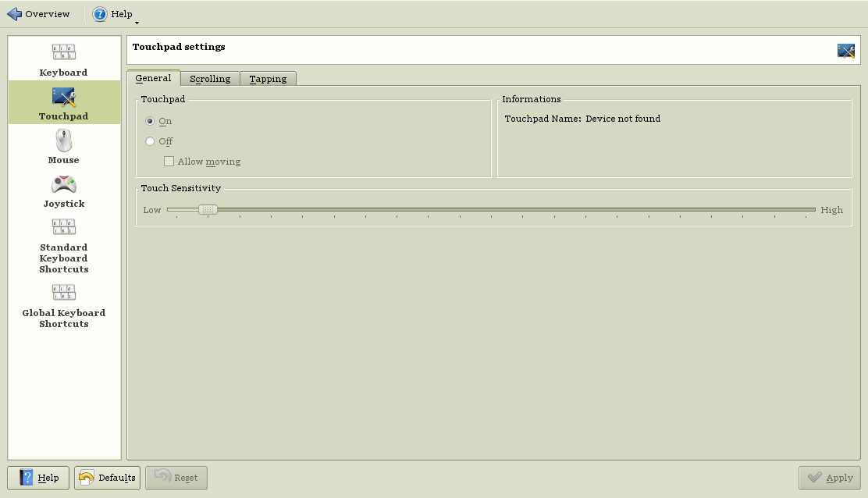Open the Mouse settings icon
The width and height of the screenshot is (868, 498).
point(64,141)
